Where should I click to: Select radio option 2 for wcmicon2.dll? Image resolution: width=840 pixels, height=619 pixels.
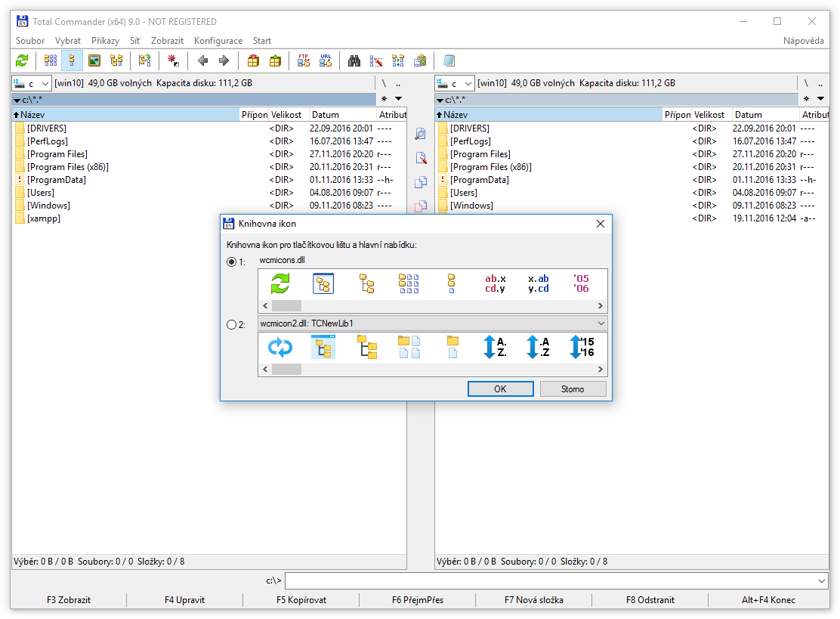click(x=231, y=324)
